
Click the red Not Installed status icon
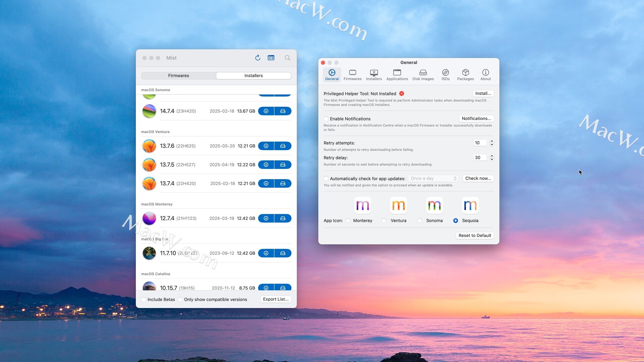(x=401, y=94)
